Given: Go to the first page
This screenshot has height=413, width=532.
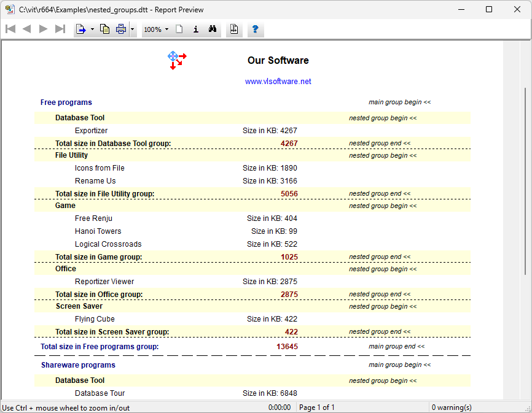Looking at the screenshot, I should click(x=10, y=29).
